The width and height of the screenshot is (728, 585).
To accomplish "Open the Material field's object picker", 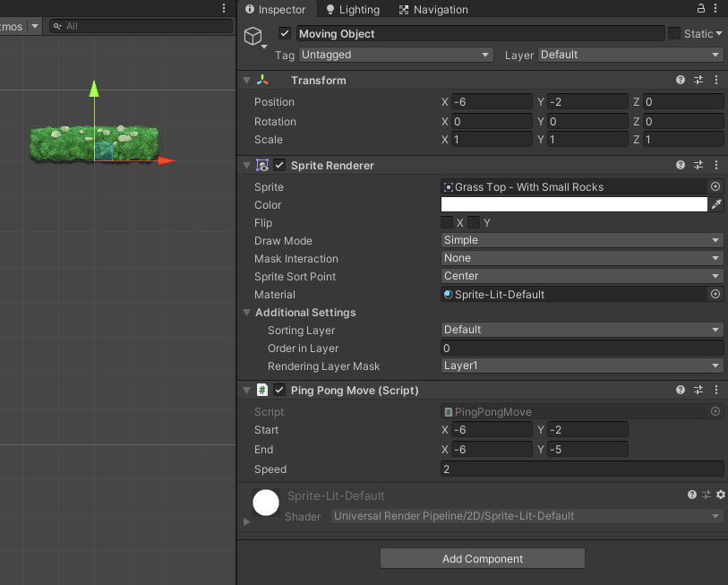I will [x=715, y=294].
